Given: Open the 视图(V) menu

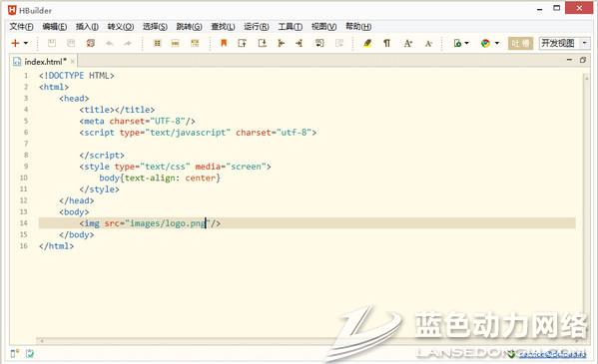Looking at the screenshot, I should click(x=323, y=26).
